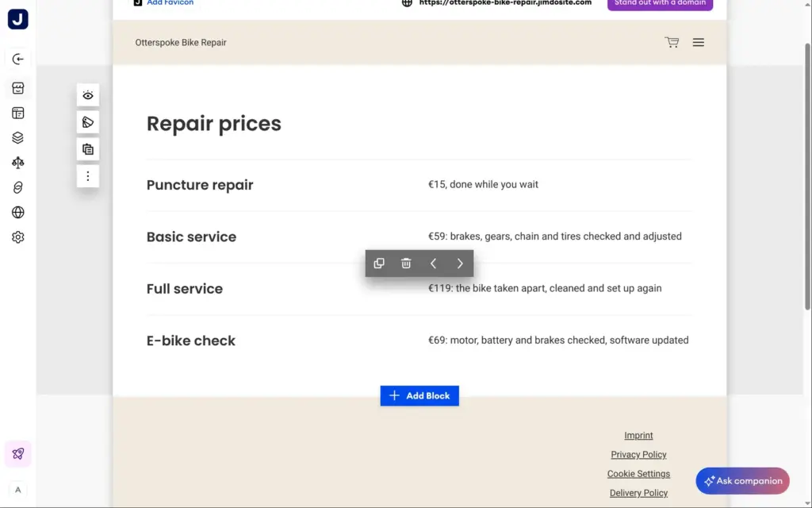812x508 pixels.
Task: Click the Add Favicon link
Action: 170,2
